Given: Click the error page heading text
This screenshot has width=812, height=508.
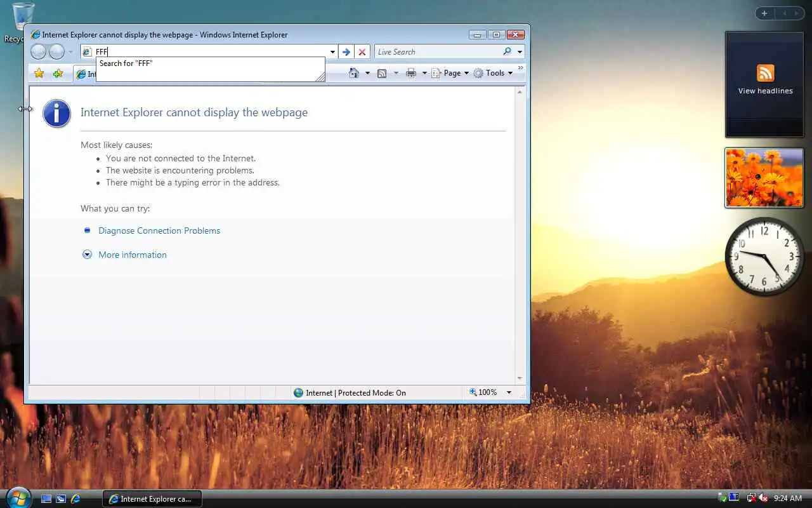Looking at the screenshot, I should click(194, 112).
